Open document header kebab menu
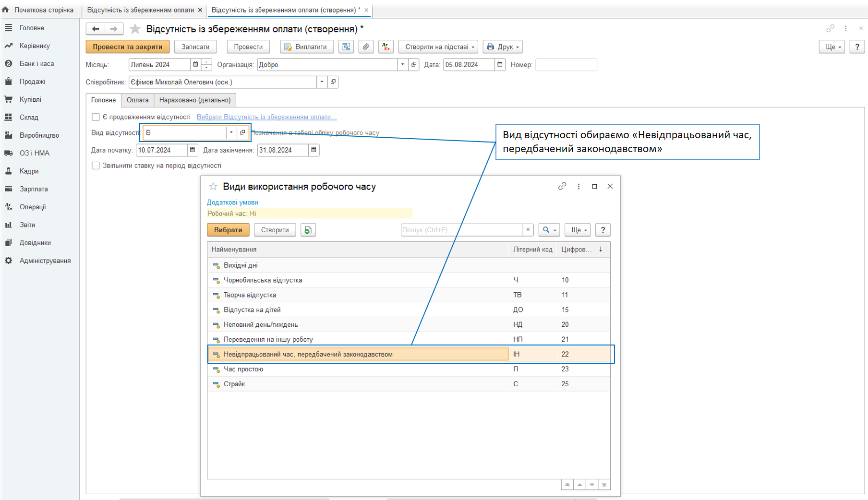Image resolution: width=868 pixels, height=500 pixels. [846, 29]
